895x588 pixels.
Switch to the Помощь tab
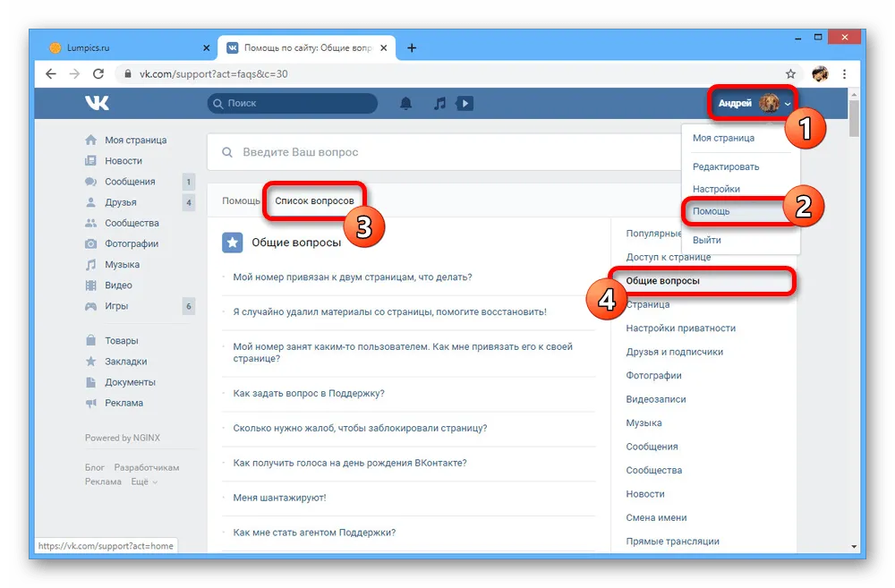[x=241, y=201]
